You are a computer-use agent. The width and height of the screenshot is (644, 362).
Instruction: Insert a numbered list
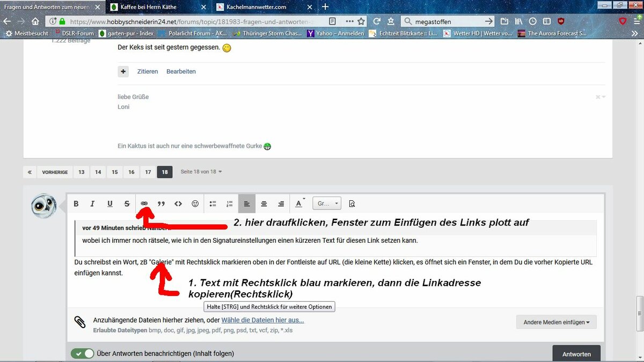[x=230, y=204]
